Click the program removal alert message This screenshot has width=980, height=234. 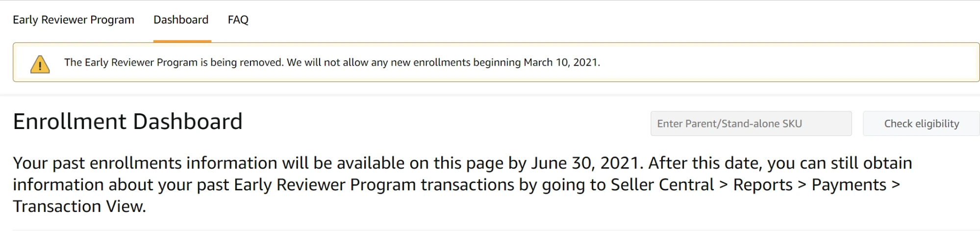[332, 62]
